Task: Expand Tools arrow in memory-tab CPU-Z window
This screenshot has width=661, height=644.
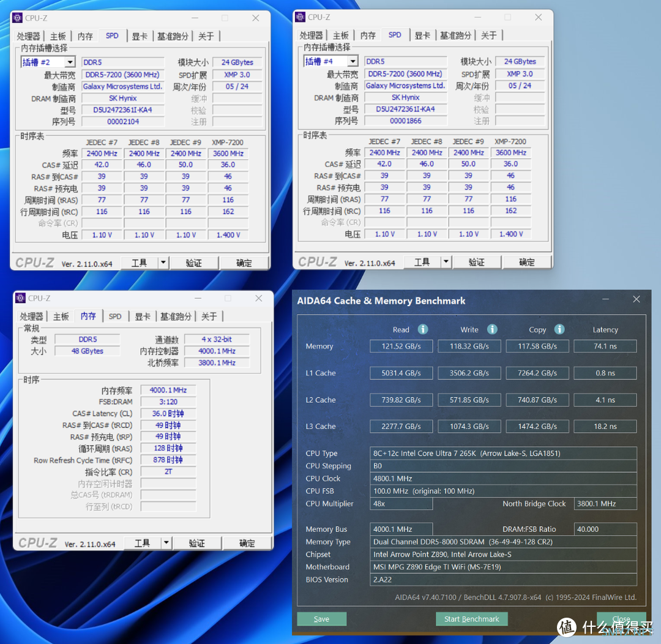Action: pos(166,543)
